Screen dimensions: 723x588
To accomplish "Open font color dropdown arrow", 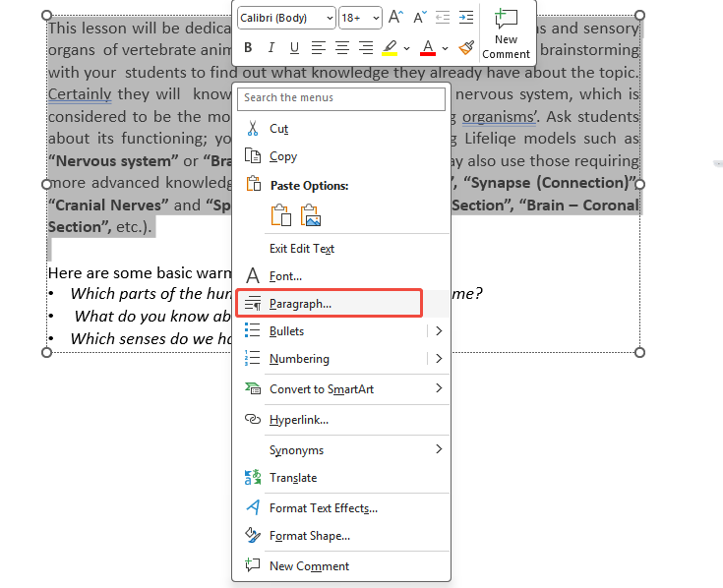I will 445,48.
